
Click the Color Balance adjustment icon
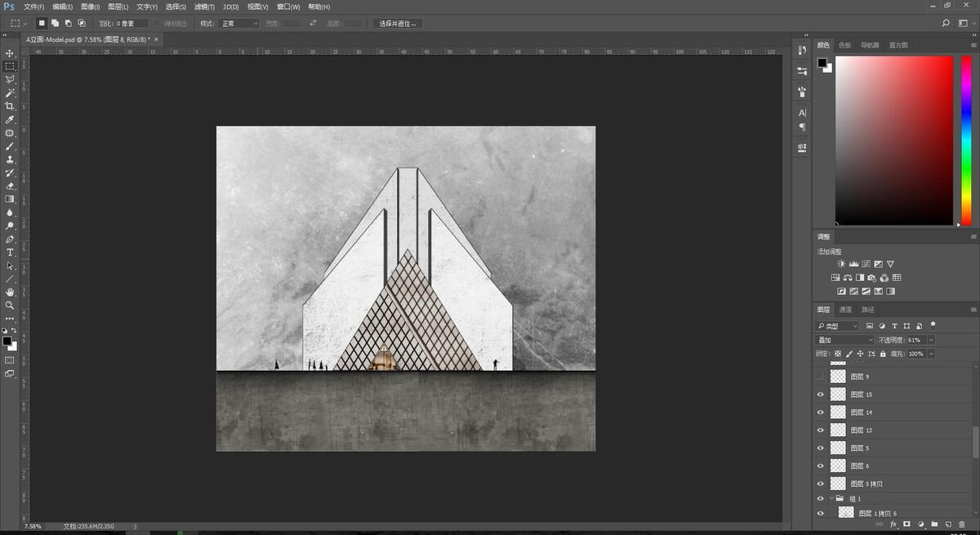tap(848, 278)
